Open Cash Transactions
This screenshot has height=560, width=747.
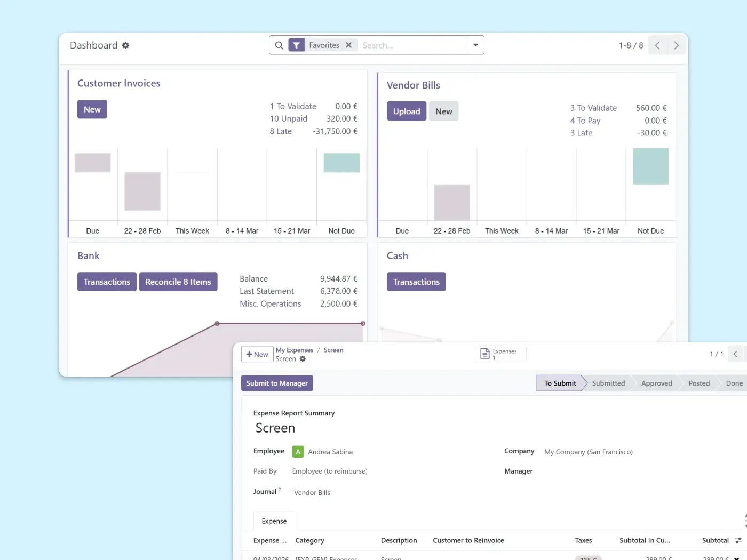click(416, 282)
